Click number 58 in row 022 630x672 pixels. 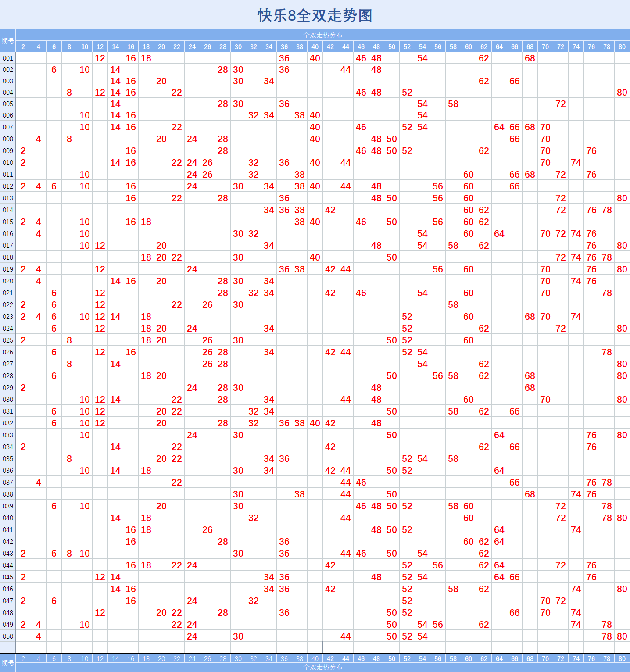coord(453,305)
